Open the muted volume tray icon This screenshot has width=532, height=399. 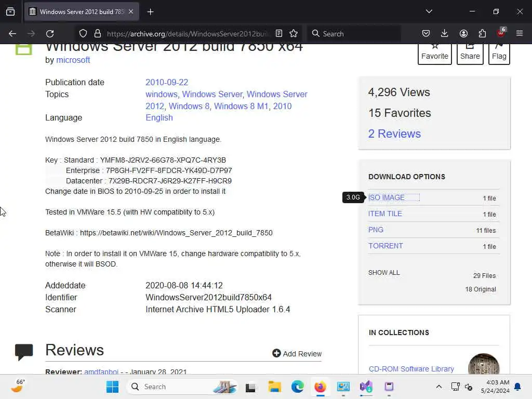469,387
